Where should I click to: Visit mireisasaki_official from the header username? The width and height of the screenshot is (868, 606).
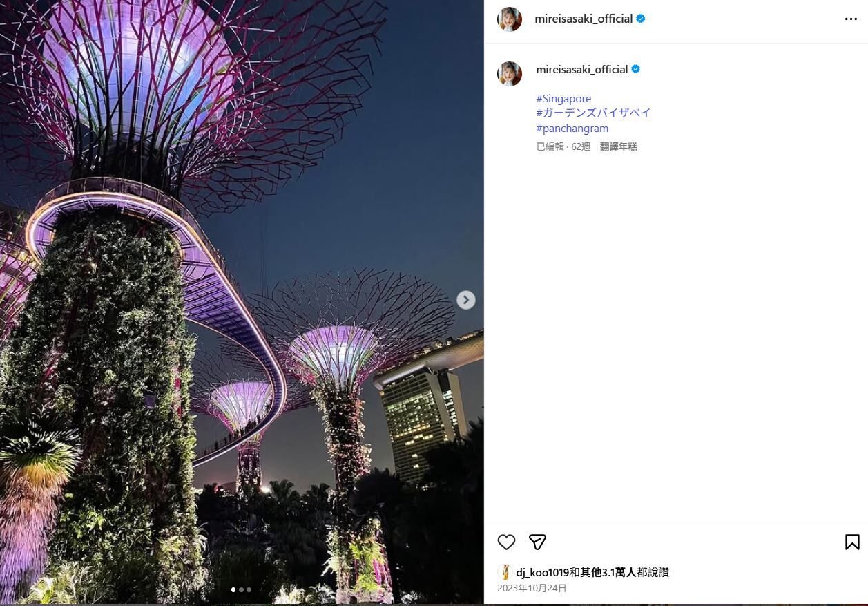(x=584, y=19)
